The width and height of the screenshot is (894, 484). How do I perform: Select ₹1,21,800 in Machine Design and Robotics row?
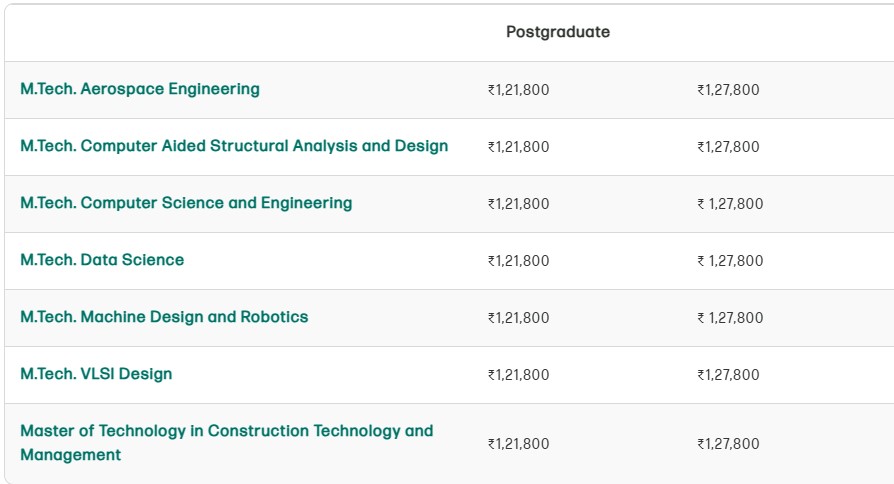pyautogui.click(x=518, y=318)
